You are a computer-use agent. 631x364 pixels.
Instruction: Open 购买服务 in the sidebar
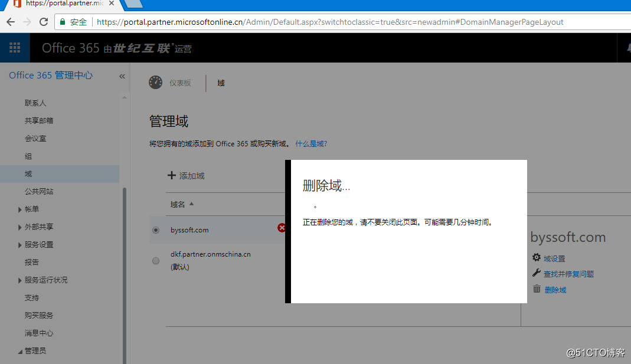tap(39, 316)
